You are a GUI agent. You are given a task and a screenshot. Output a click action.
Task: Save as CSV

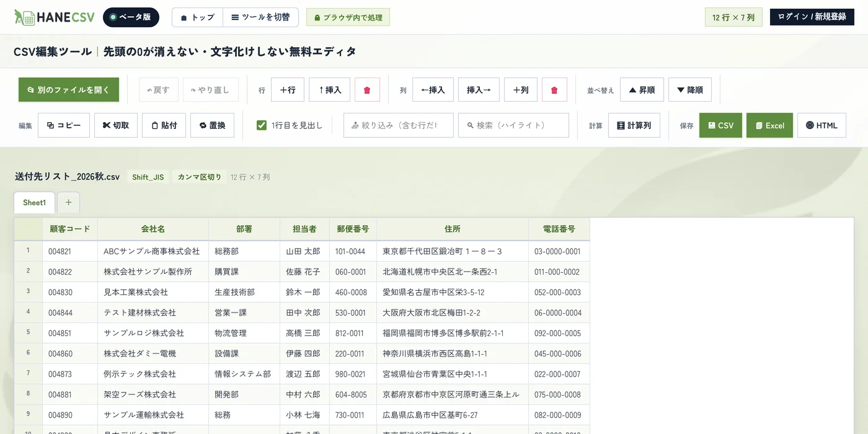tap(720, 125)
